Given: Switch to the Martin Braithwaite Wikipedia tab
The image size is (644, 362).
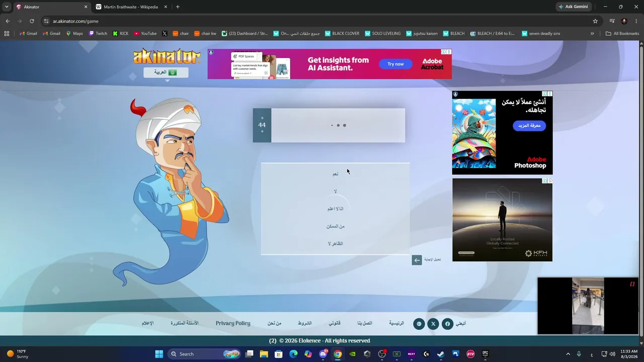Looking at the screenshot, I should (131, 7).
